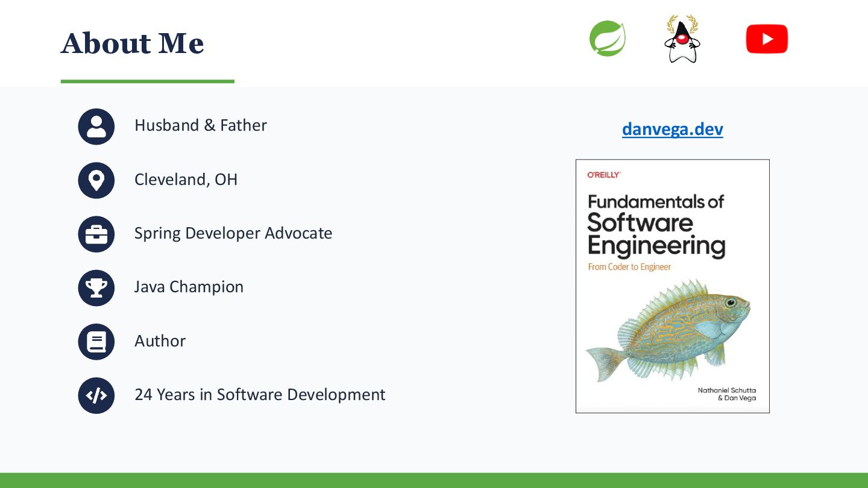Image resolution: width=868 pixels, height=488 pixels.
Task: Select the text Cleveland, OH
Action: point(186,180)
